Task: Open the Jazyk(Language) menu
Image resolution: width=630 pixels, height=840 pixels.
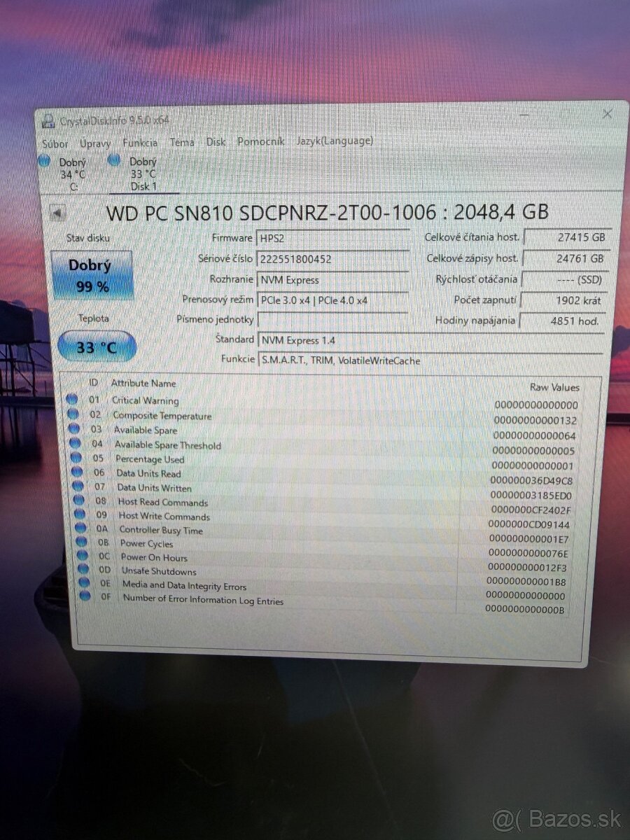Action: point(334,141)
